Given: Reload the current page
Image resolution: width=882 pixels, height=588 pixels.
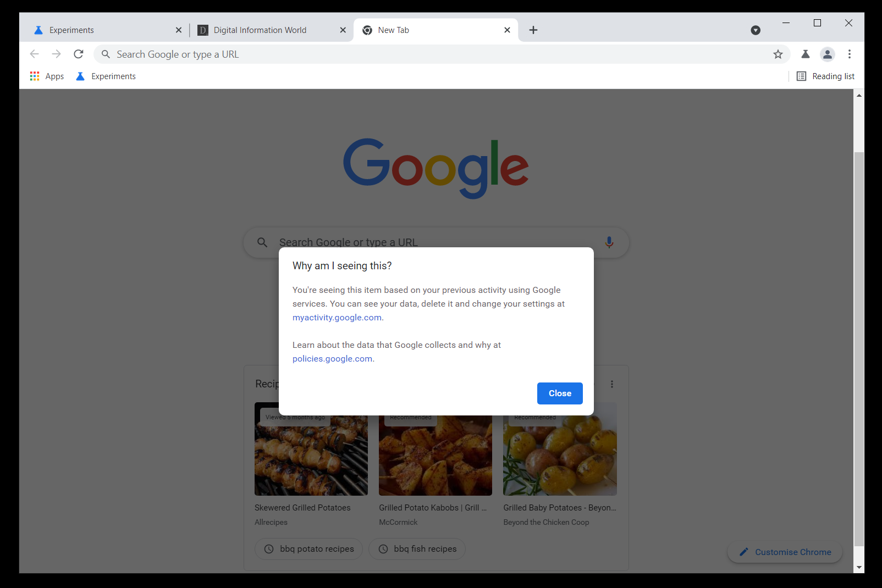Looking at the screenshot, I should (x=78, y=54).
